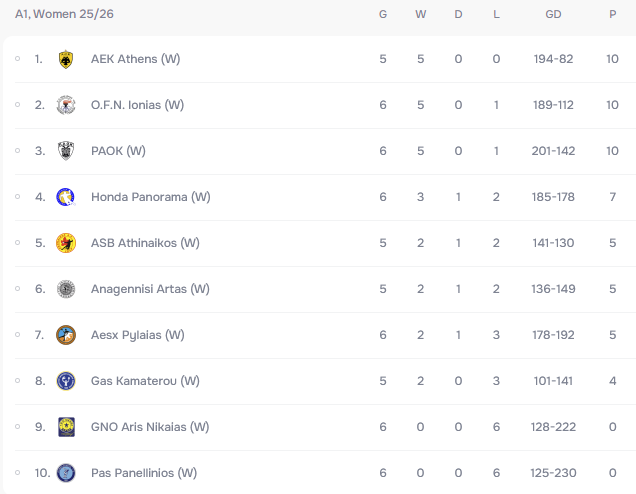636x494 pixels.
Task: Click the A1, Women 25/26 league title
Action: point(64,14)
